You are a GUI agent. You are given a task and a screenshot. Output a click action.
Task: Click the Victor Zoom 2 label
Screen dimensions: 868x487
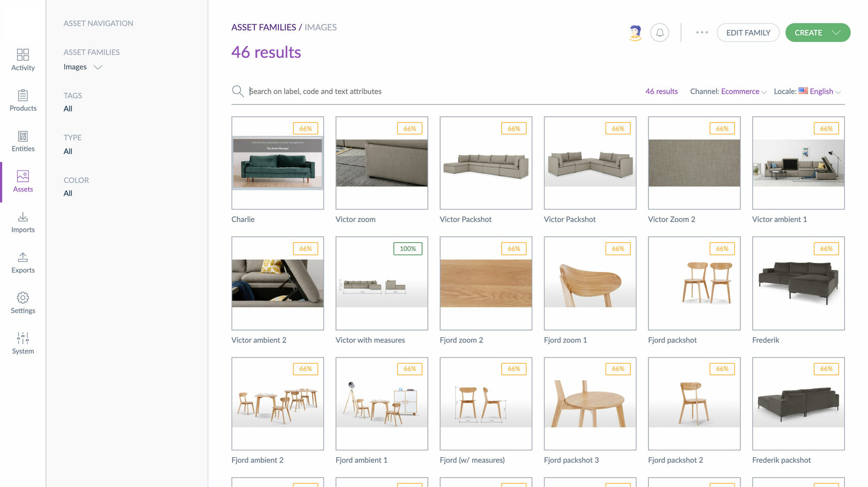pyautogui.click(x=672, y=219)
